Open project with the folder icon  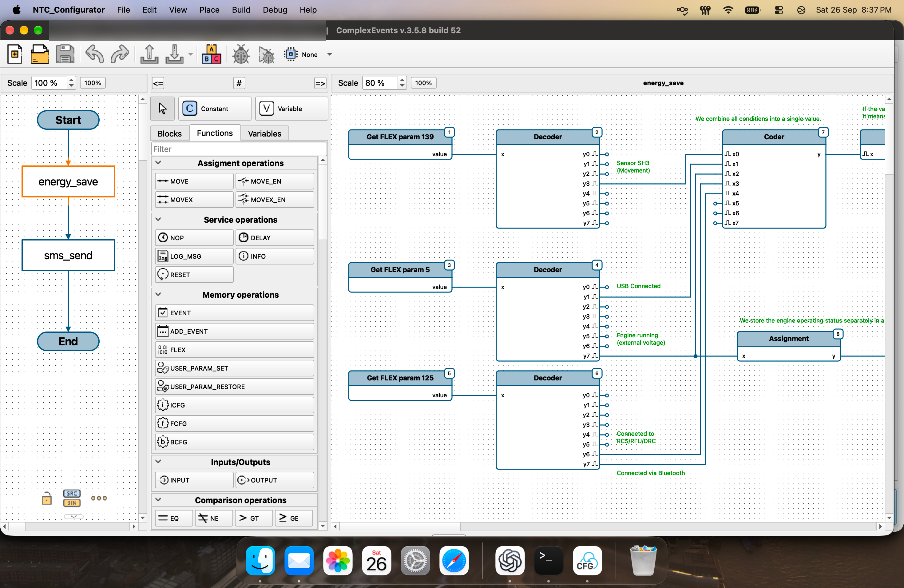pyautogui.click(x=40, y=54)
